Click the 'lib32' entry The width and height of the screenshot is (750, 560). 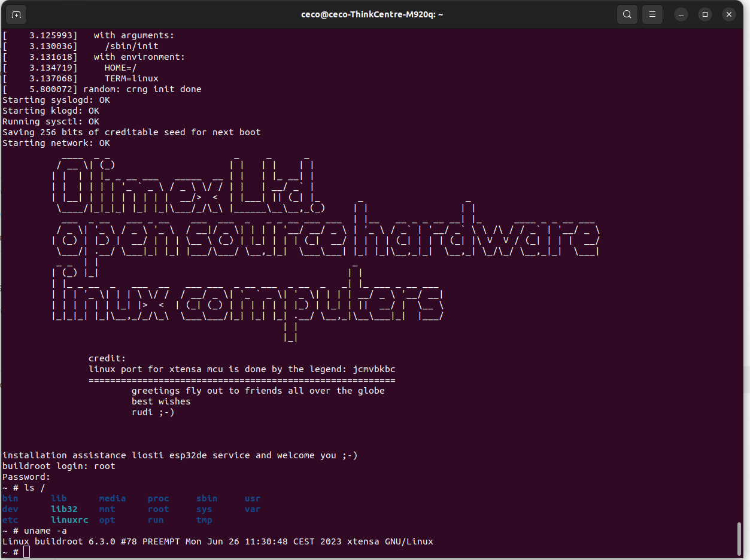click(x=64, y=509)
